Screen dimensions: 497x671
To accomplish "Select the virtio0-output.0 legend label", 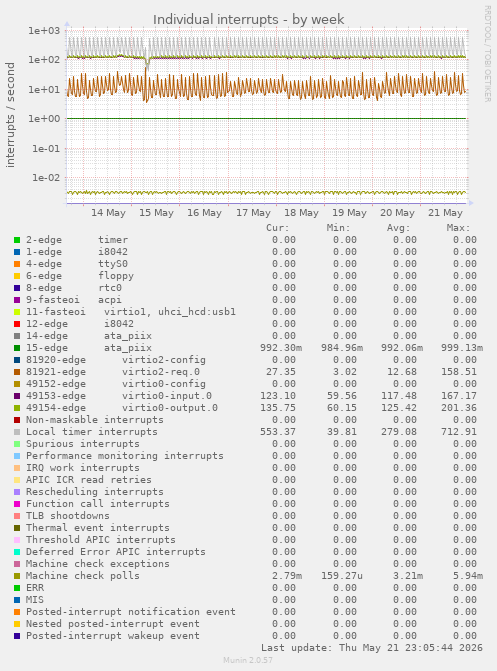I will click(170, 408).
